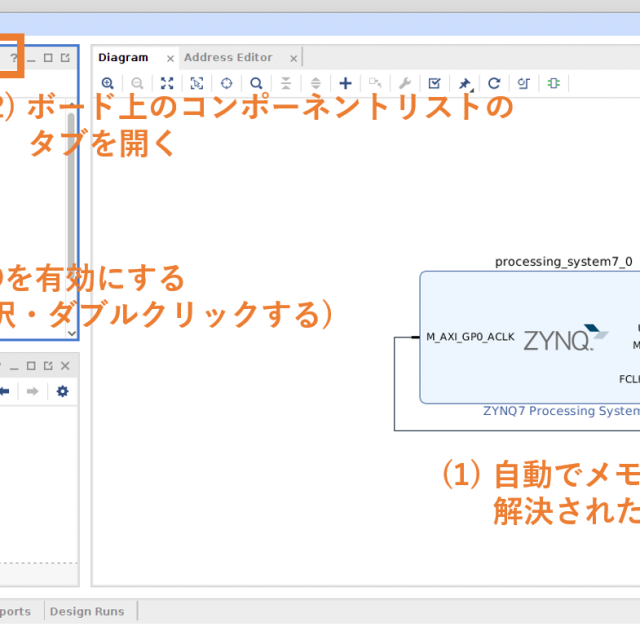This screenshot has height=640, width=640.
Task: Click the M_AXI_GP0_ACLK port on block
Action: (470, 337)
